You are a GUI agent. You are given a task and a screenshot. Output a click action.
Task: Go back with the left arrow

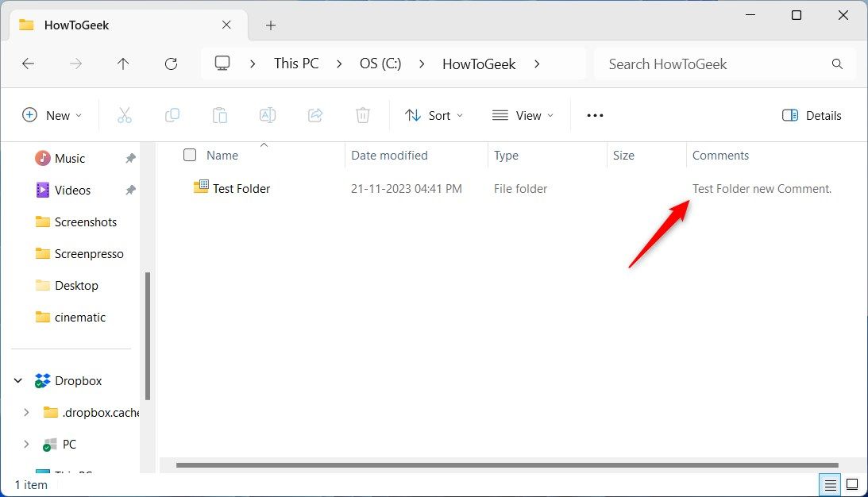click(28, 64)
